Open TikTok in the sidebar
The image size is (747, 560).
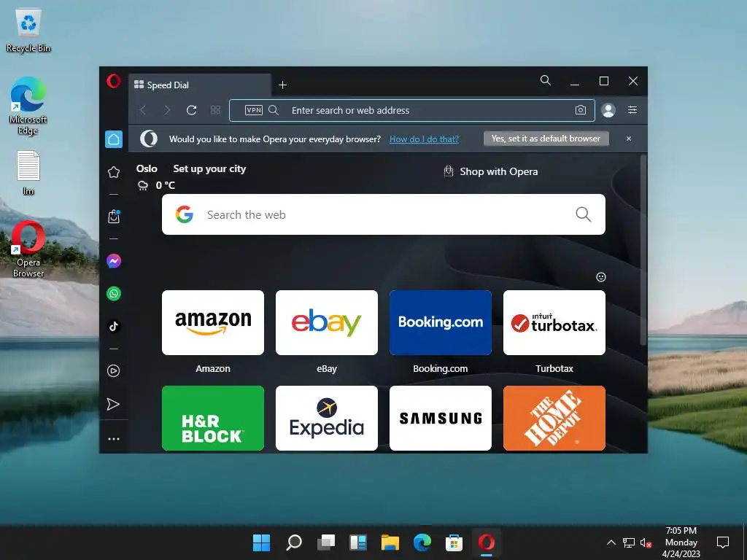(114, 326)
